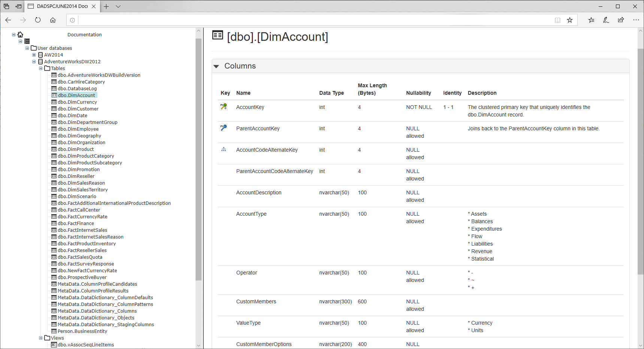Click the primary key icon for AccountKey

pos(224,107)
